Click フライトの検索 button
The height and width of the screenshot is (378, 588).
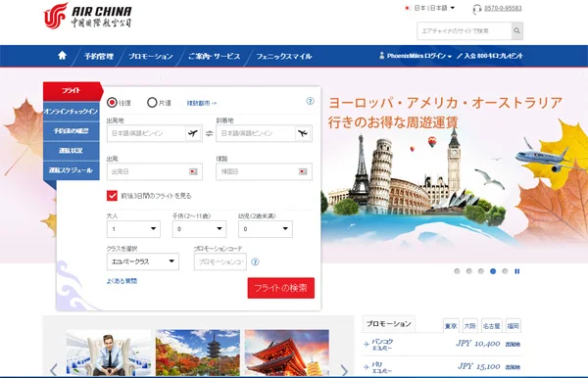click(281, 288)
